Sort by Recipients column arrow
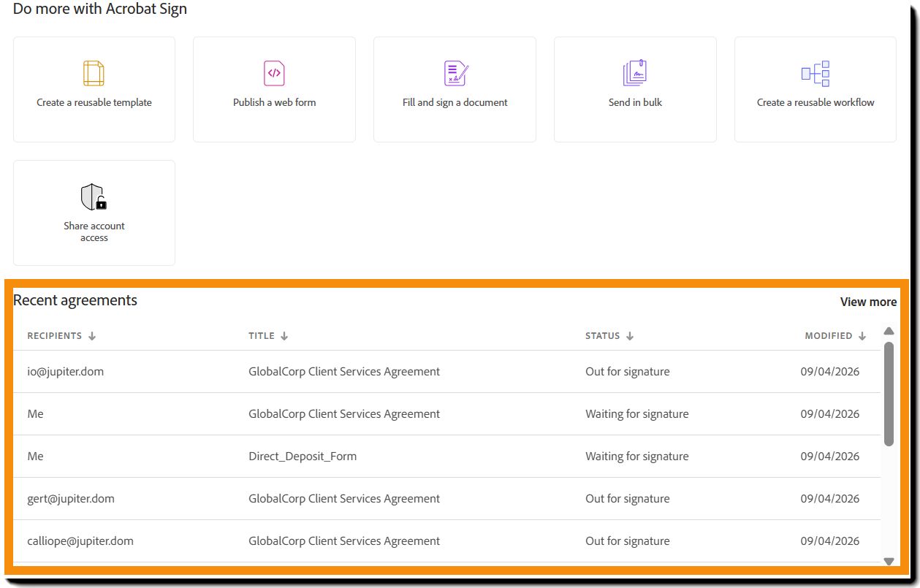920x588 pixels. (x=92, y=336)
